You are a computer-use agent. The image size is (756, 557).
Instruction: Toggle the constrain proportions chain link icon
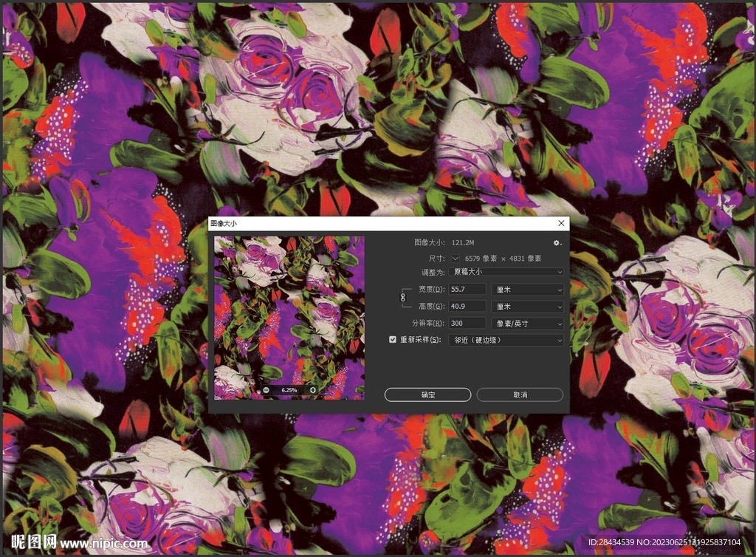(403, 298)
